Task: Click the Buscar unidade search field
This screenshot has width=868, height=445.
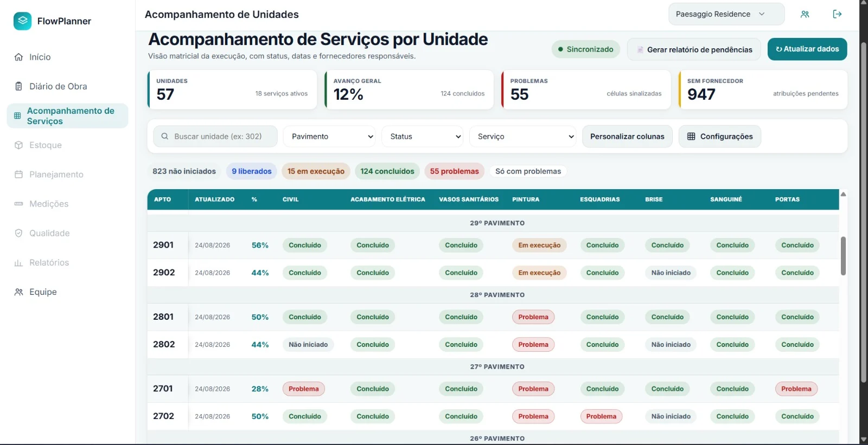Action: coord(215,137)
